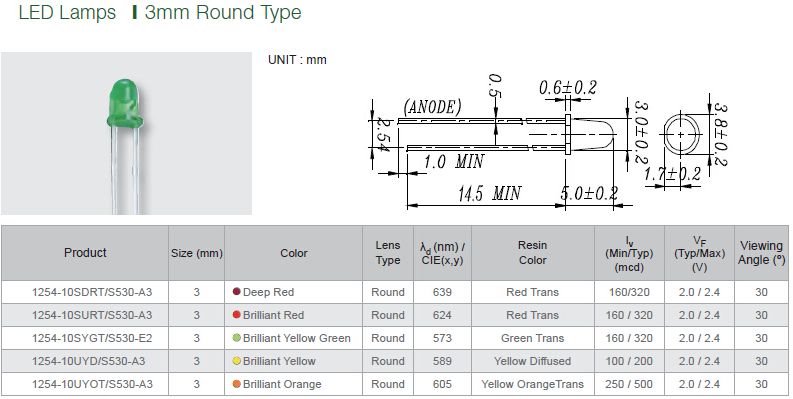Screen dimensions: 793x399
Task: Click the Yellow Diffused resin cell
Action: click(533, 361)
